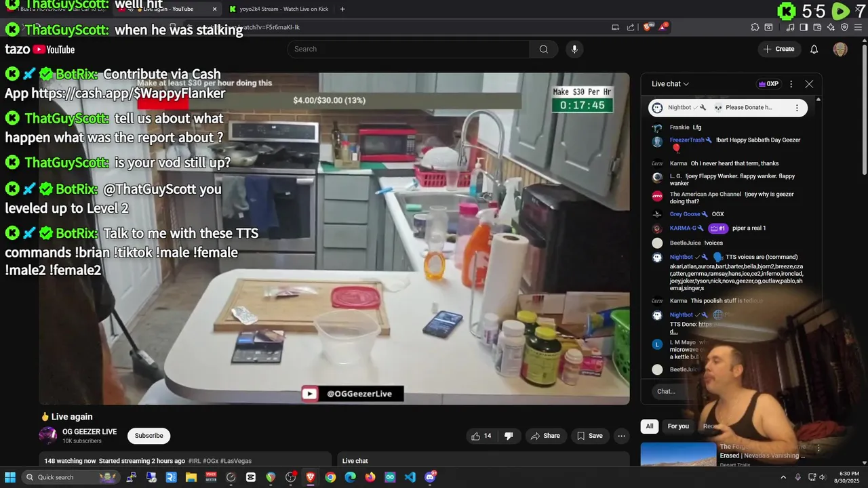Open YouTube notifications bell
Image resolution: width=868 pixels, height=488 pixels.
point(814,49)
